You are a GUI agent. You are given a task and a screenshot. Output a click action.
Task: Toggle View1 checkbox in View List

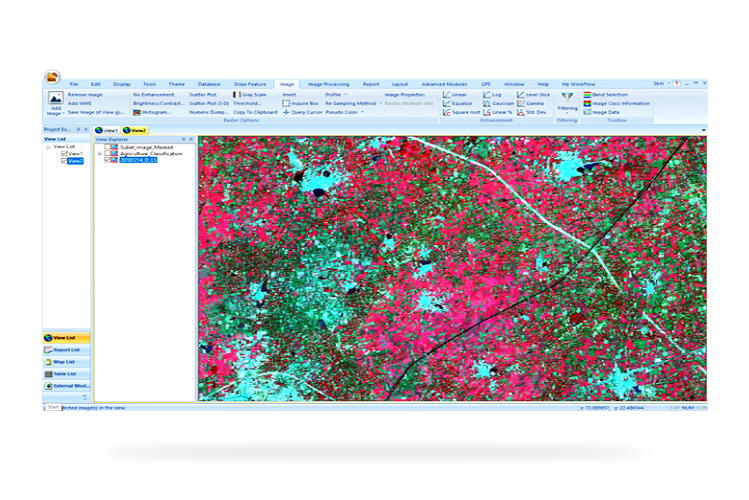64,154
